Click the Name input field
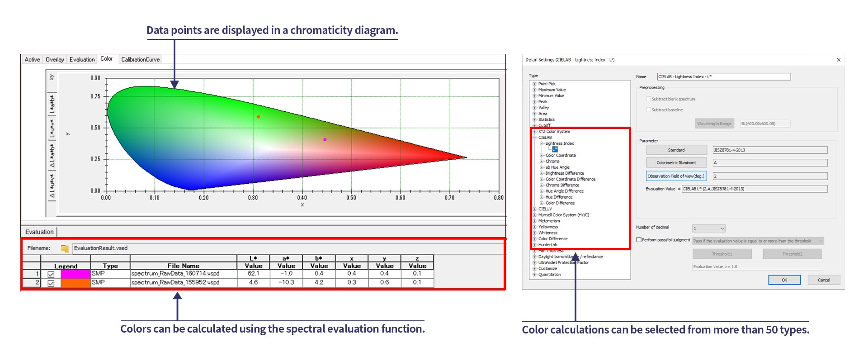The width and height of the screenshot is (868, 362). click(723, 77)
